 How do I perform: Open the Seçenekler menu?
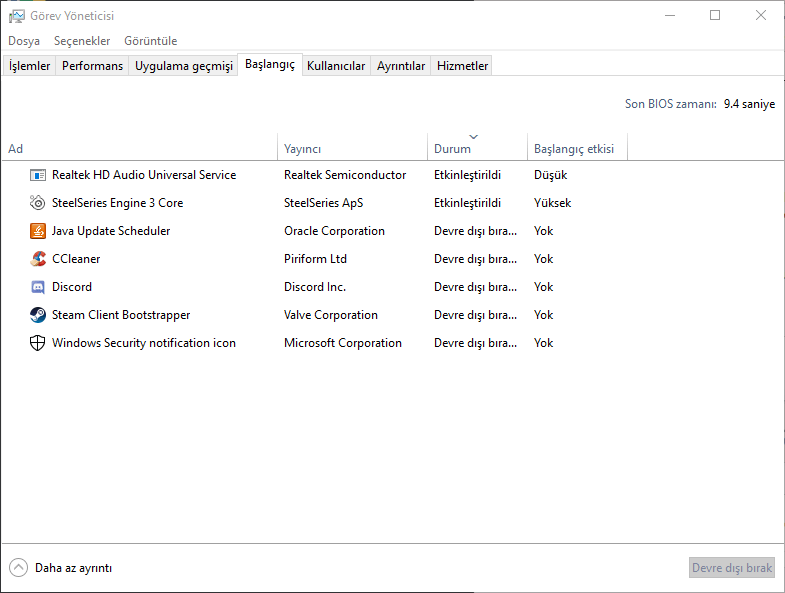(82, 41)
